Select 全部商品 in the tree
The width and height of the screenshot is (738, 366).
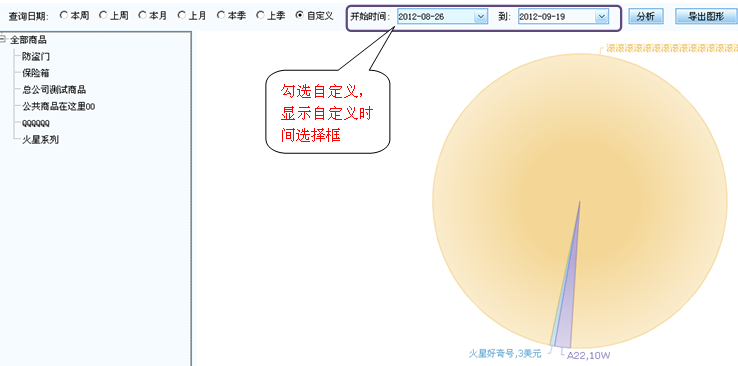click(x=28, y=40)
